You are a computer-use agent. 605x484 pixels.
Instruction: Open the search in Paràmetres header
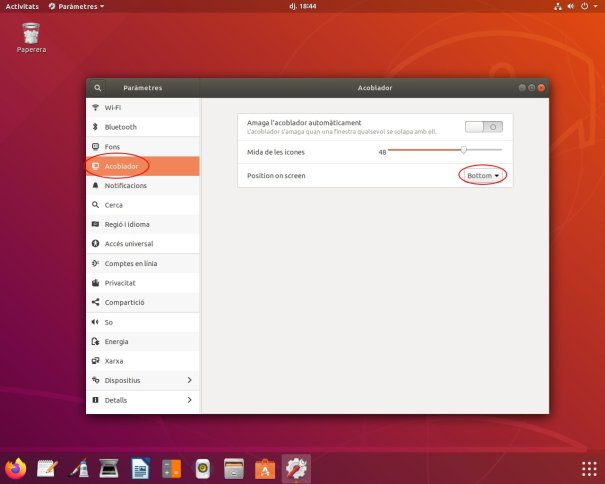tap(98, 88)
